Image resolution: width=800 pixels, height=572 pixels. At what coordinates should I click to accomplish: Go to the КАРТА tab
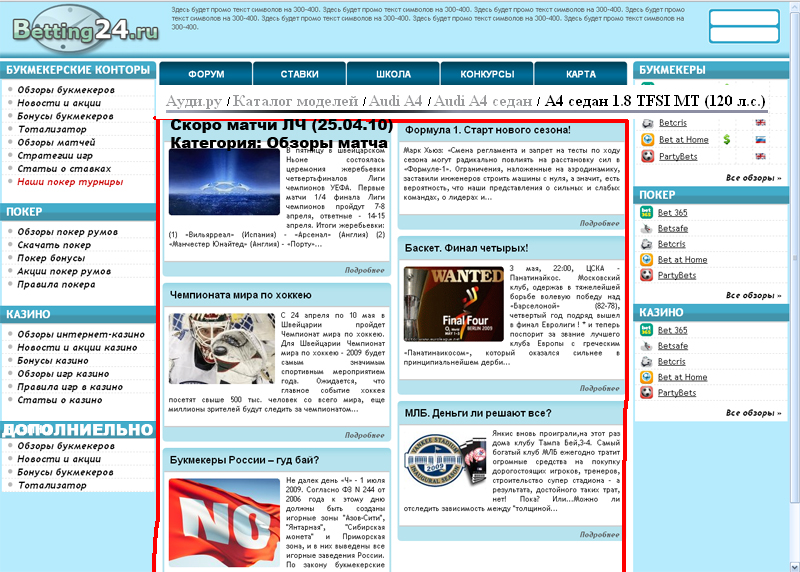(581, 74)
